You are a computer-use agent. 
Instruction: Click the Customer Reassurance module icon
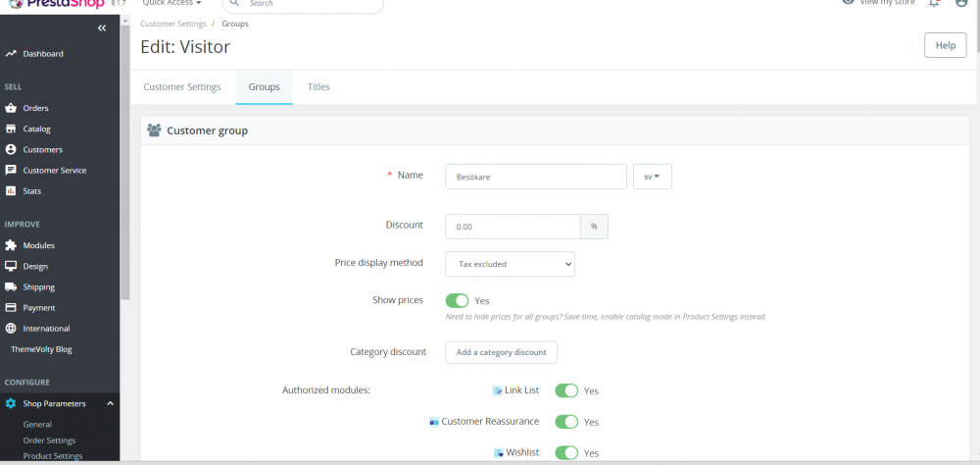pyautogui.click(x=434, y=423)
